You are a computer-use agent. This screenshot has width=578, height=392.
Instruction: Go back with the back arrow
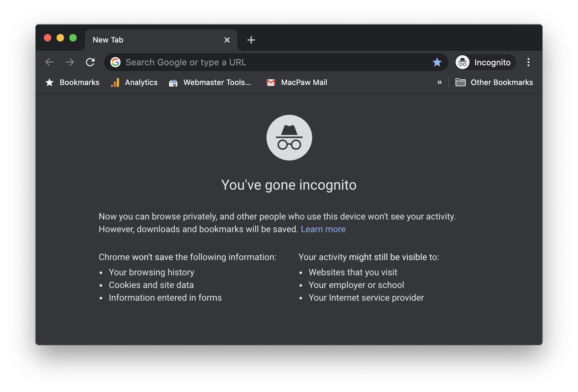(49, 62)
